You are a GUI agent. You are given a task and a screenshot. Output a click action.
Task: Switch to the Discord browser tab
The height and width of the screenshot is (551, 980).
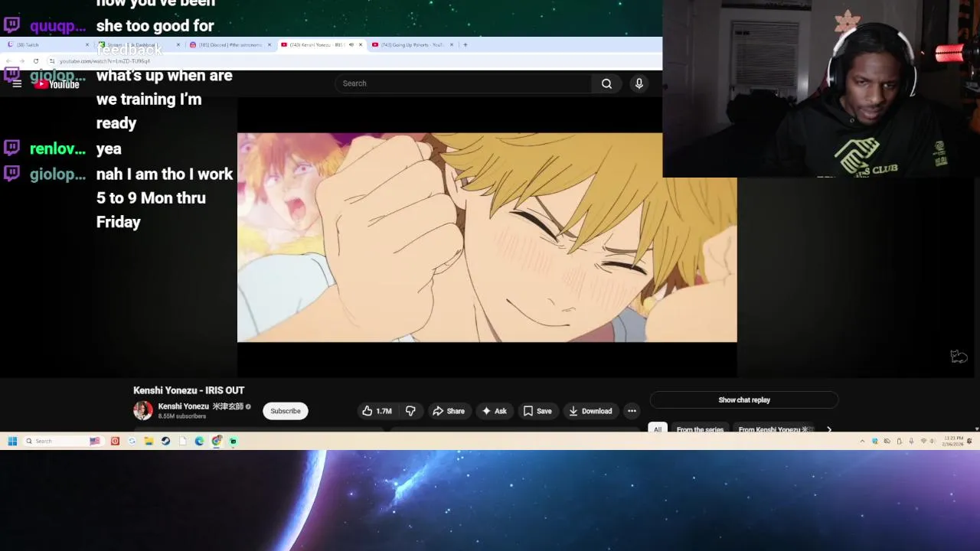pyautogui.click(x=228, y=44)
